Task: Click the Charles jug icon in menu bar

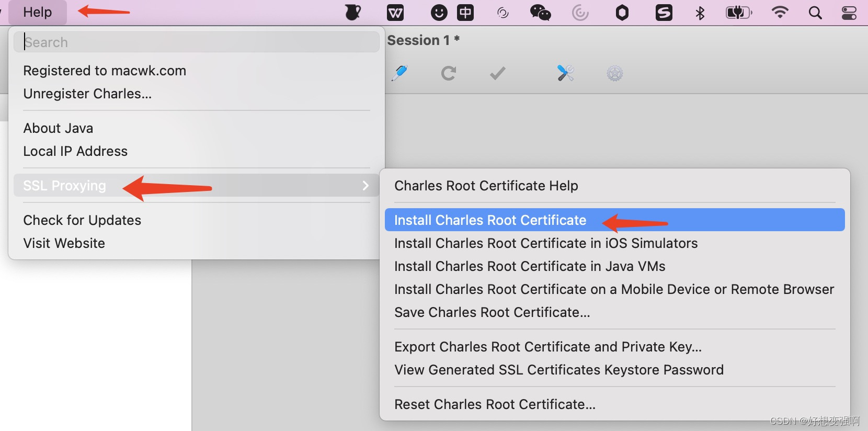Action: (353, 12)
